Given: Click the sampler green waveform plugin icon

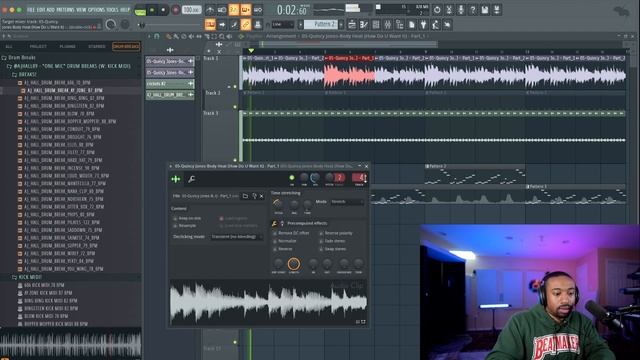Looking at the screenshot, I should point(176,179).
